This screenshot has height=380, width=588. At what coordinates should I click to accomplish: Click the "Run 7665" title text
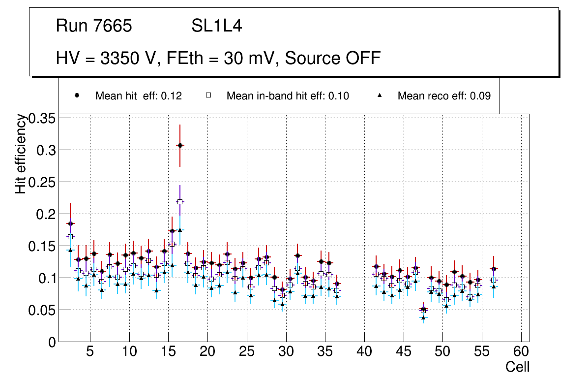(94, 26)
